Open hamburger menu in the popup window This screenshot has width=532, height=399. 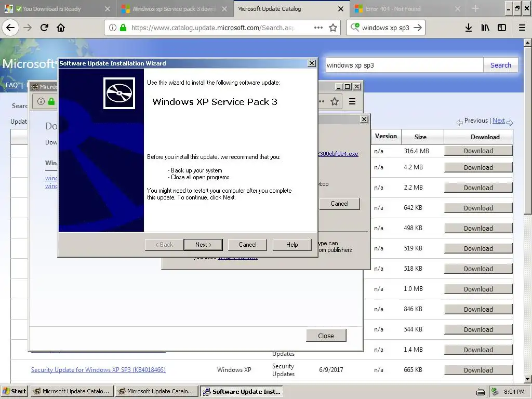[352, 101]
